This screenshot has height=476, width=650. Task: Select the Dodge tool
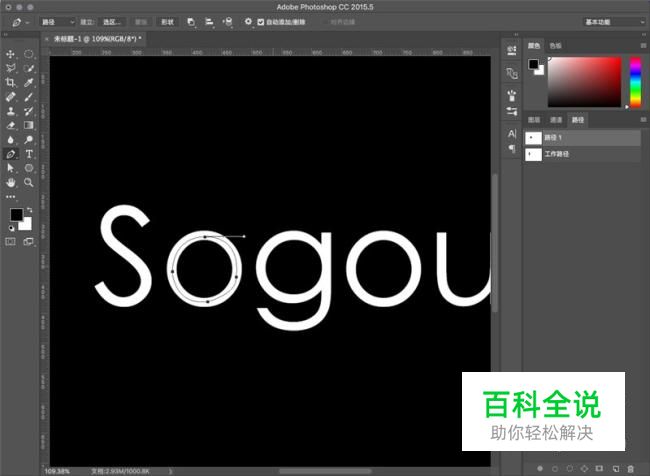[x=28, y=140]
